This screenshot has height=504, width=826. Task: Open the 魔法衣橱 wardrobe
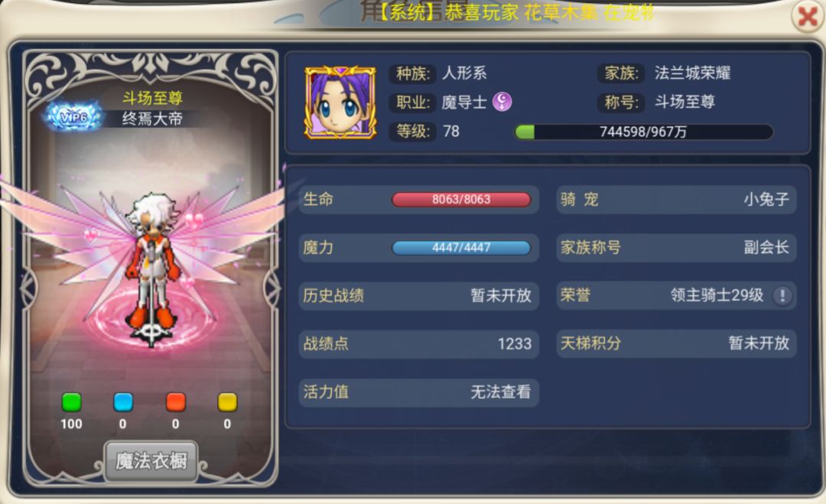tap(151, 461)
